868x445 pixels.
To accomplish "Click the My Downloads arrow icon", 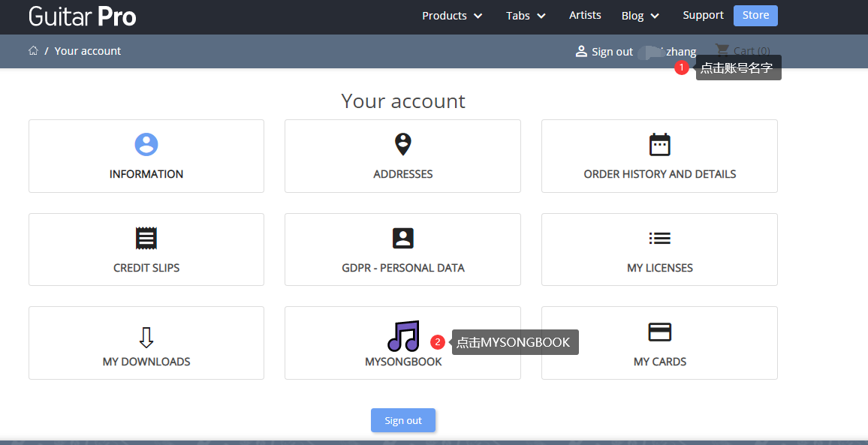I will point(146,338).
